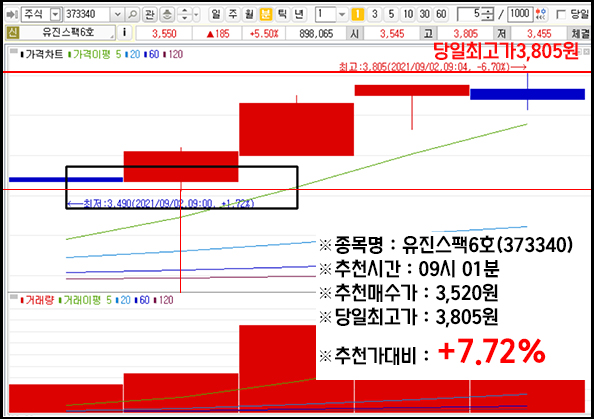The image size is (594, 419).
Task: Click the arrow icon left of 주식
Action: [x=12, y=14]
